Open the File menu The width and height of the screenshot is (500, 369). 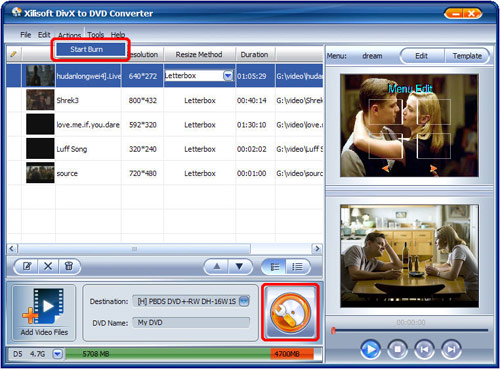pos(26,35)
